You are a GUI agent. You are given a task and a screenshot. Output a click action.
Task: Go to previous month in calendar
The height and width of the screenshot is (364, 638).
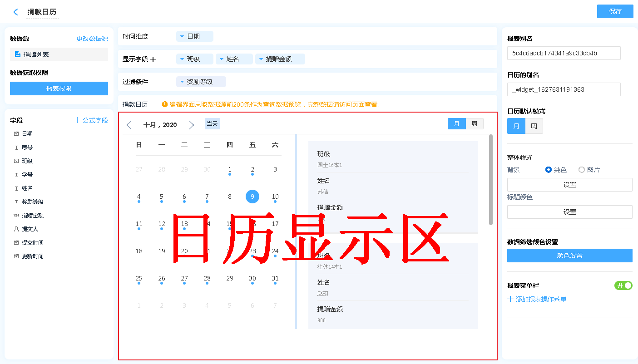pyautogui.click(x=129, y=125)
